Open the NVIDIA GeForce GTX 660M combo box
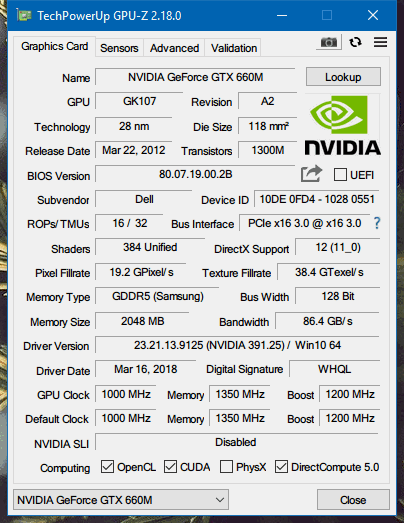This screenshot has height=523, width=404. pos(121,500)
